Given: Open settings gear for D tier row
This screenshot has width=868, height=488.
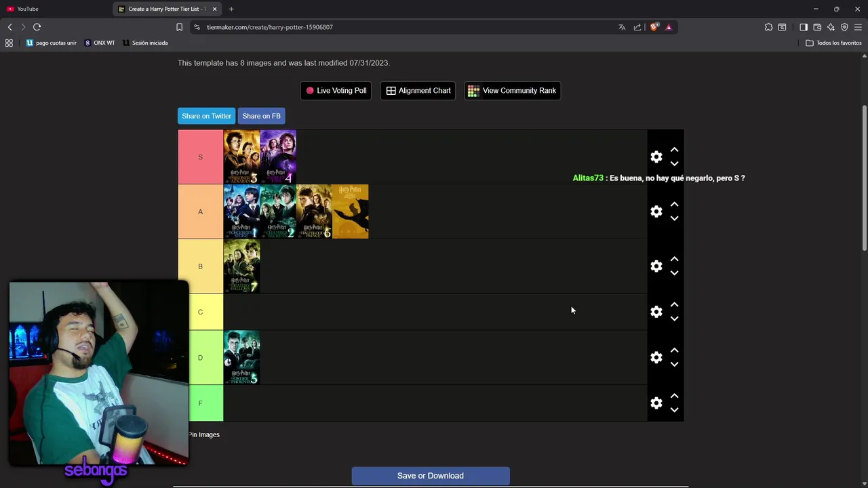Looking at the screenshot, I should point(656,357).
